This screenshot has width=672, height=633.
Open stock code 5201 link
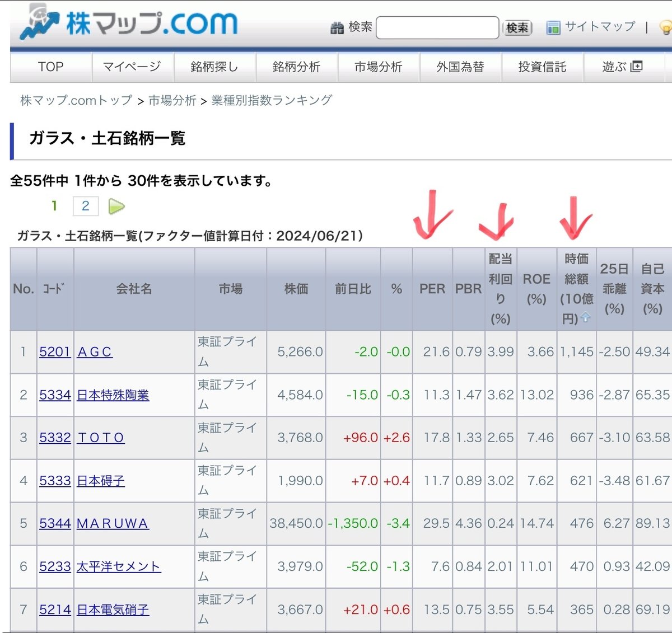(55, 352)
